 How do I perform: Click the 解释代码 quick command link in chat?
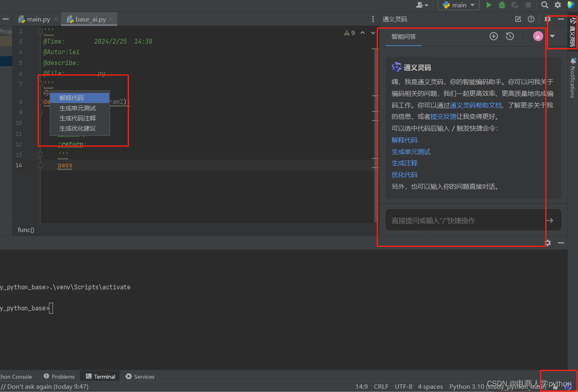pyautogui.click(x=405, y=140)
